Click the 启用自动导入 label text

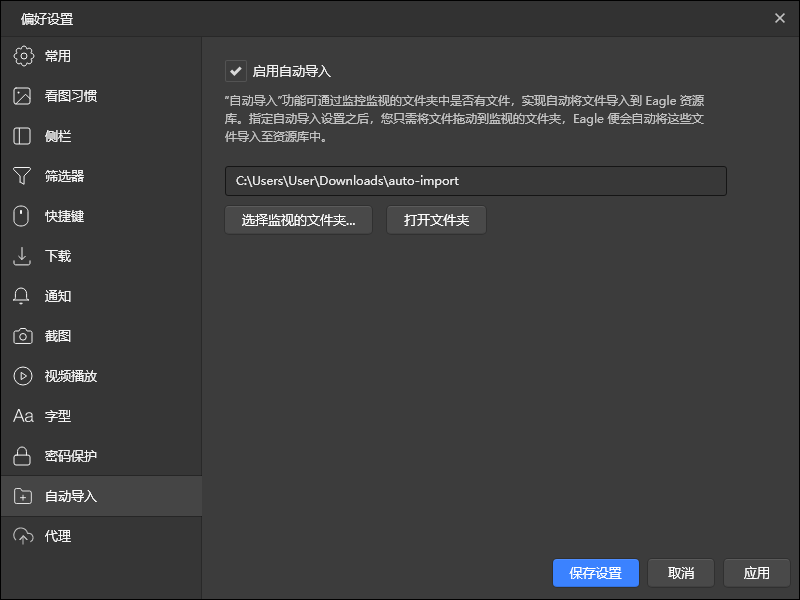tap(292, 71)
